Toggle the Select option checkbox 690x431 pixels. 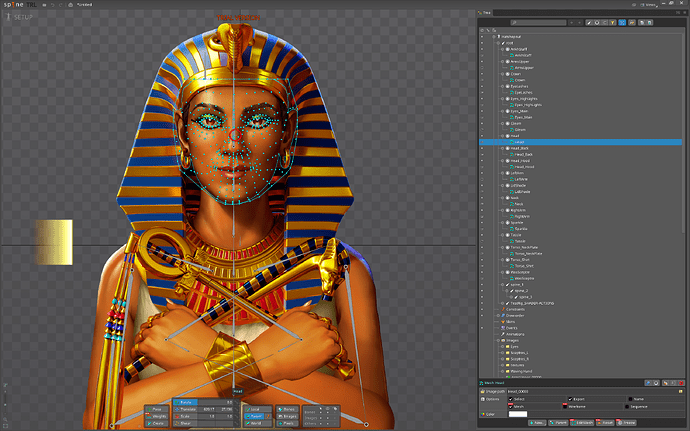tap(511, 399)
